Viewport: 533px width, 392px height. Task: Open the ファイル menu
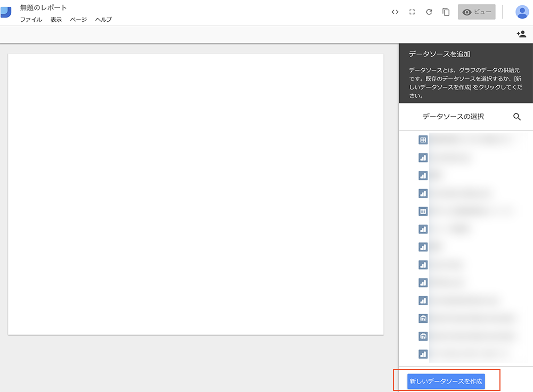pos(31,20)
